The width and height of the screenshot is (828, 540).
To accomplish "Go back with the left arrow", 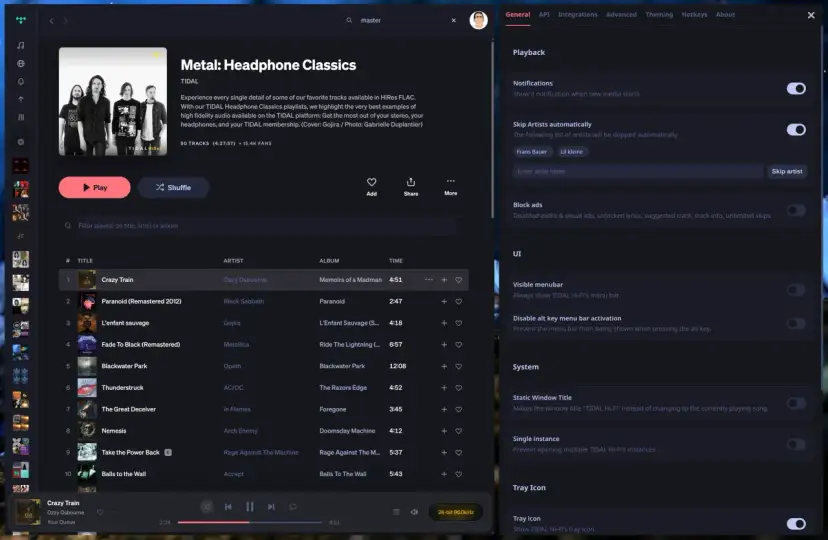I will click(51, 21).
